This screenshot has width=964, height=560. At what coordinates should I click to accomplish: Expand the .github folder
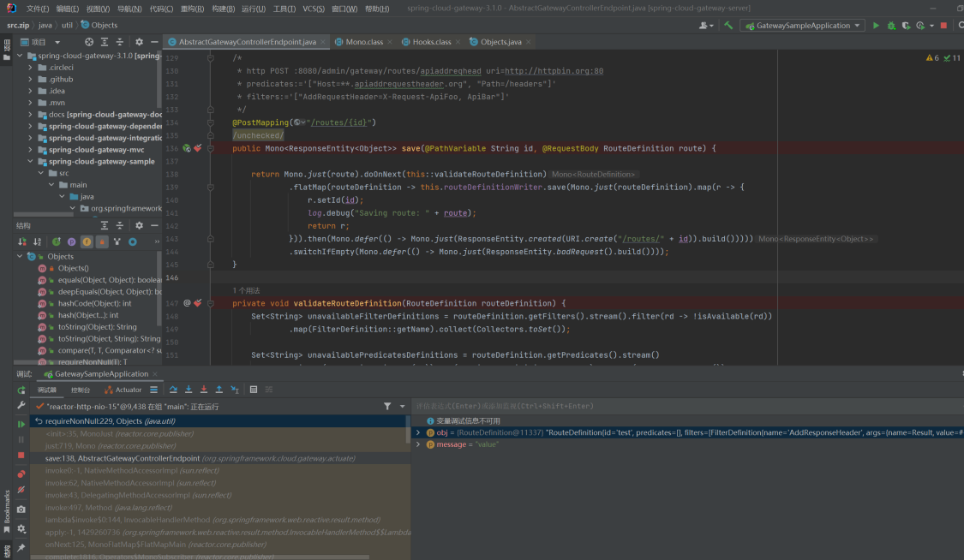30,80
